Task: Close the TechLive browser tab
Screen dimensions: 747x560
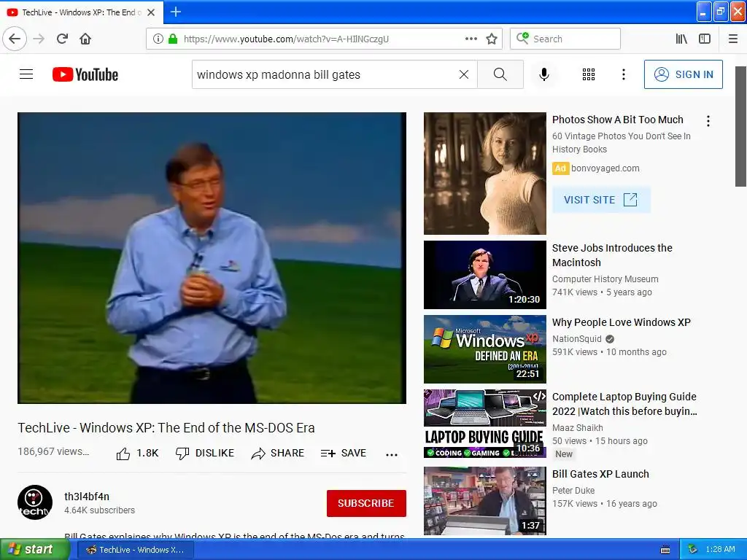Action: point(151,12)
